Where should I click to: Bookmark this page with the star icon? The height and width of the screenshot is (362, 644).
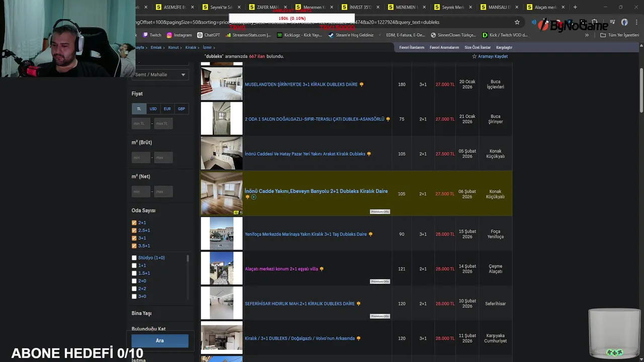point(517,22)
